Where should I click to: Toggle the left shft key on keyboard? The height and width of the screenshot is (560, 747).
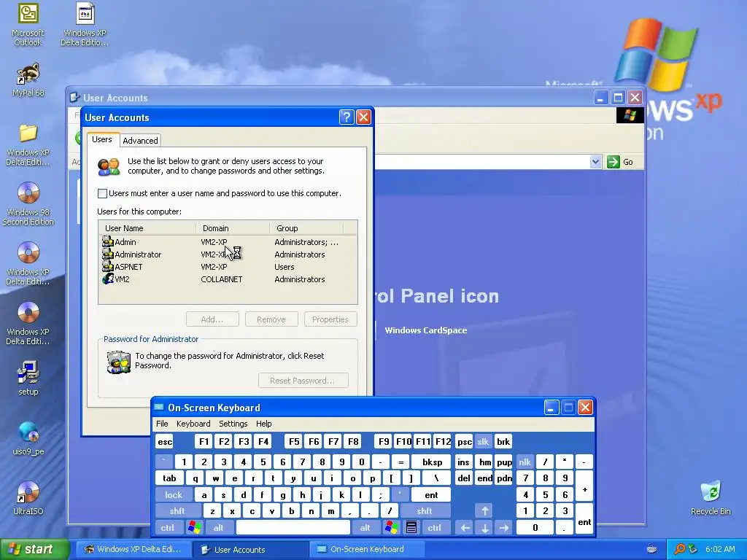(177, 511)
